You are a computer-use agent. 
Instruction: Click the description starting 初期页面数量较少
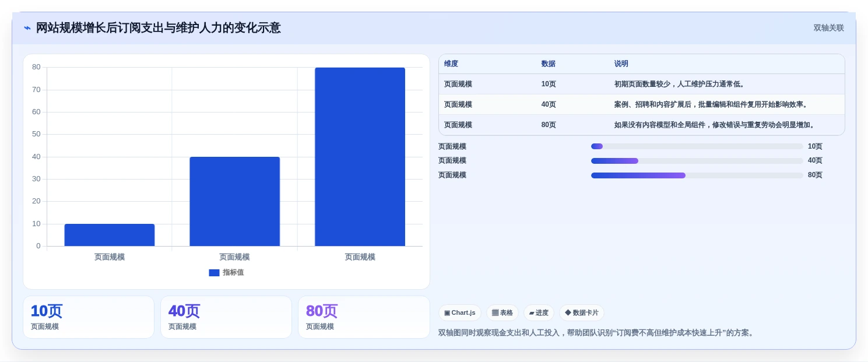pyautogui.click(x=680, y=84)
